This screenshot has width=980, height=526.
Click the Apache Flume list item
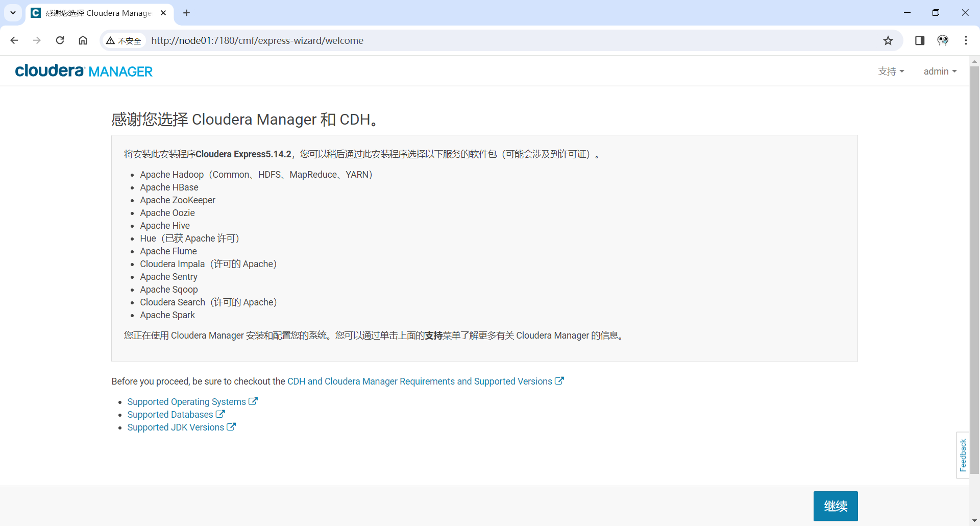[168, 251]
